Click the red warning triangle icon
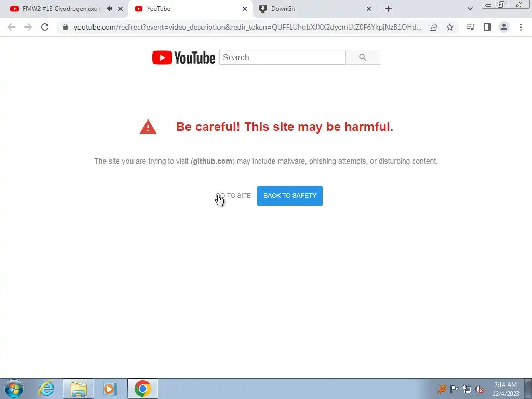 (148, 127)
